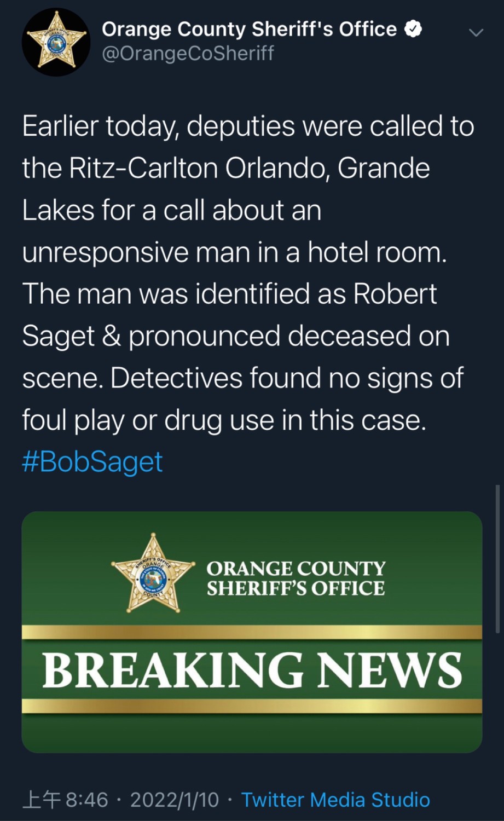Select the 2022/1/10 date text
This screenshot has height=821, width=504.
pyautogui.click(x=175, y=800)
